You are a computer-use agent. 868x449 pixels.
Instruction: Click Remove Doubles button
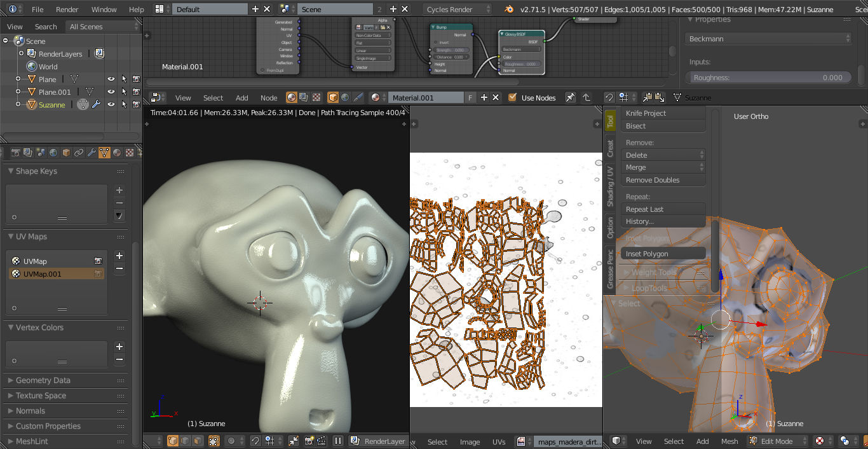point(663,180)
